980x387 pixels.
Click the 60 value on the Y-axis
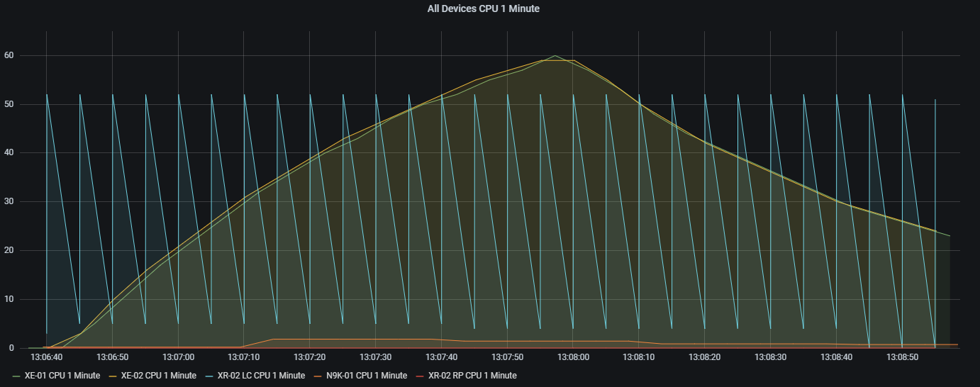9,55
